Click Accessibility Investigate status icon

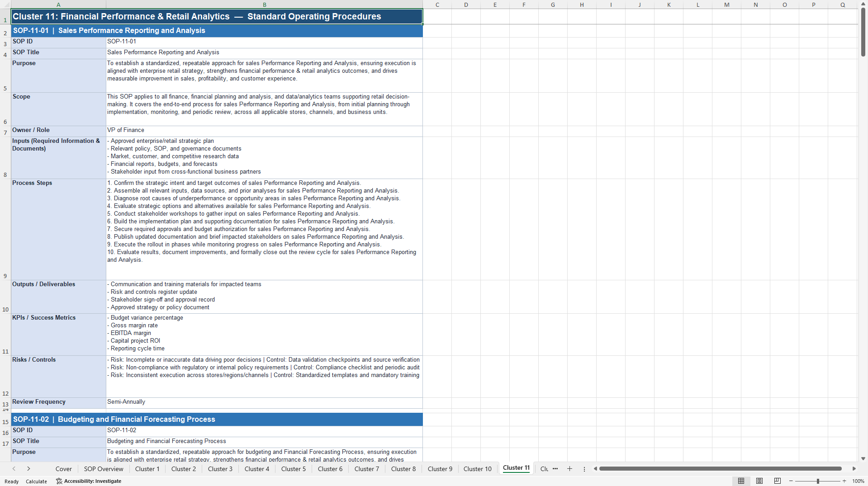pyautogui.click(x=59, y=481)
